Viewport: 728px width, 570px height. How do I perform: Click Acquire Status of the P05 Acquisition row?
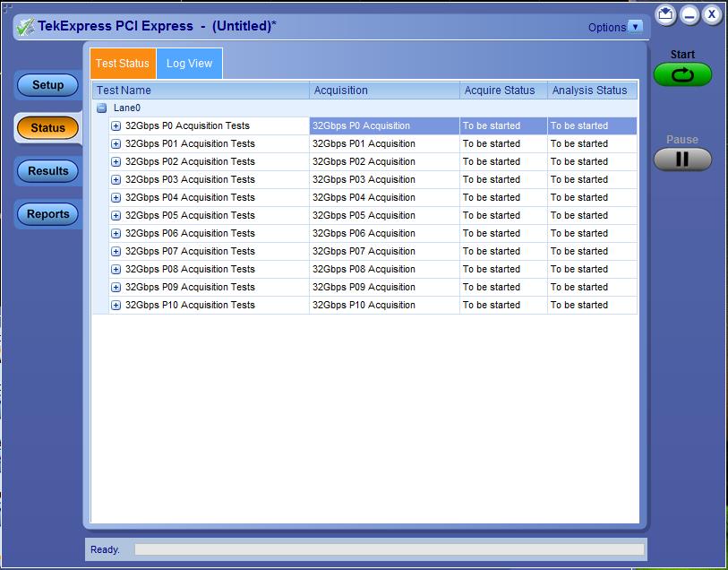click(x=504, y=216)
